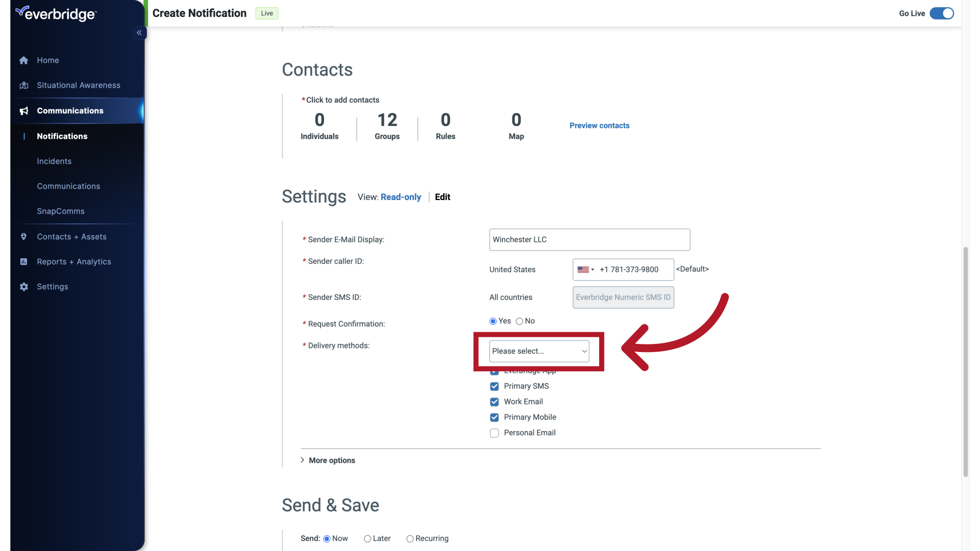Click the Communications megaphone icon
980x551 pixels.
tap(23, 111)
